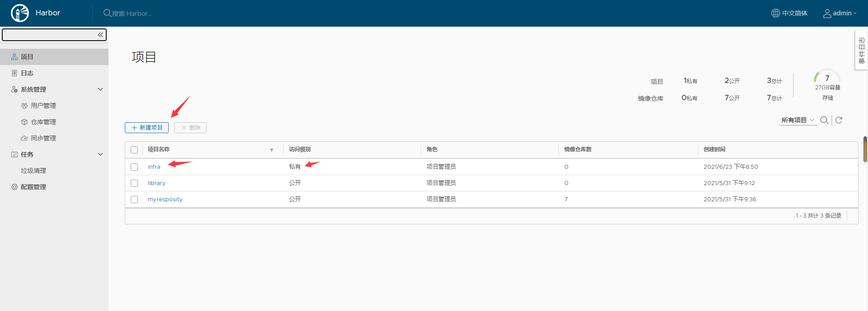Screen dimensions: 868x311
Task: Check the infra project row
Action: [134, 167]
